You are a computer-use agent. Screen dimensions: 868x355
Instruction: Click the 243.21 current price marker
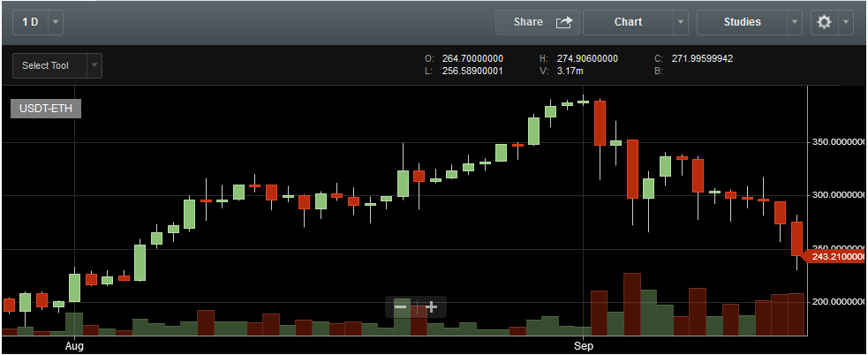[836, 257]
